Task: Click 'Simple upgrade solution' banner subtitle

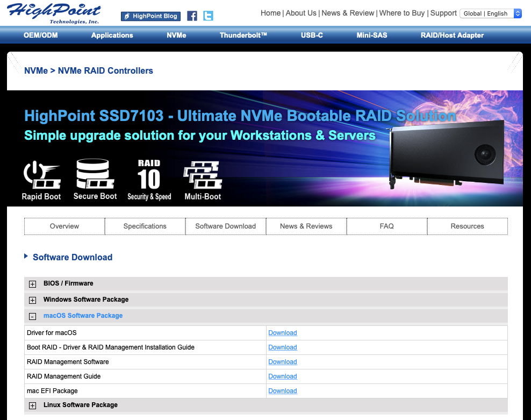Action: coord(200,136)
